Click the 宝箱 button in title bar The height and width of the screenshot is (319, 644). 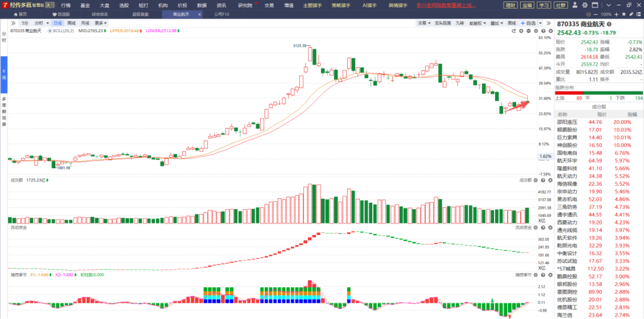point(527,5)
